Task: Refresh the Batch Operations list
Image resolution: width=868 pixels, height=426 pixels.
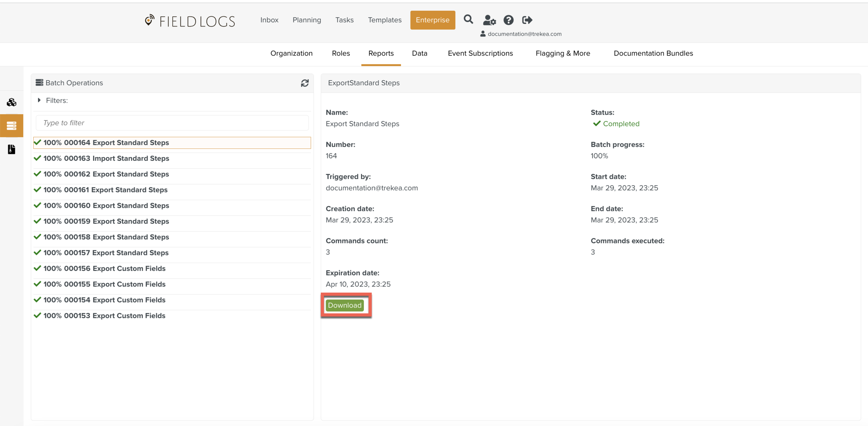Action: click(x=304, y=83)
